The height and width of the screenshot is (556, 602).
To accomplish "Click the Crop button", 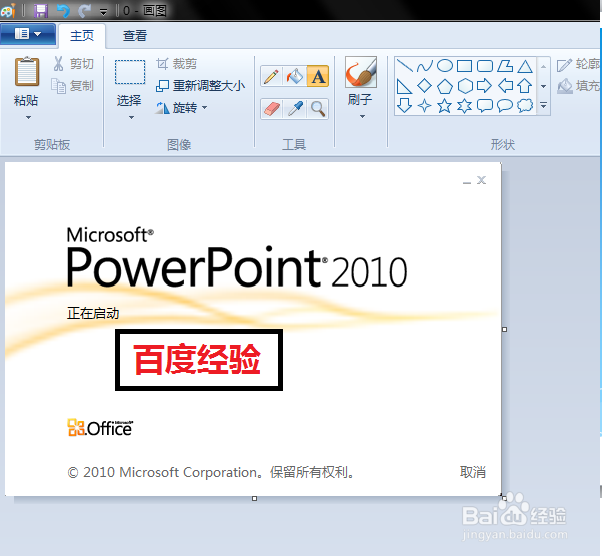I will (177, 64).
